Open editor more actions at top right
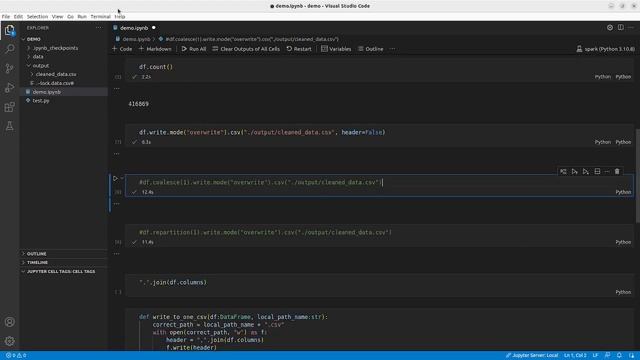The image size is (640, 360). (631, 28)
